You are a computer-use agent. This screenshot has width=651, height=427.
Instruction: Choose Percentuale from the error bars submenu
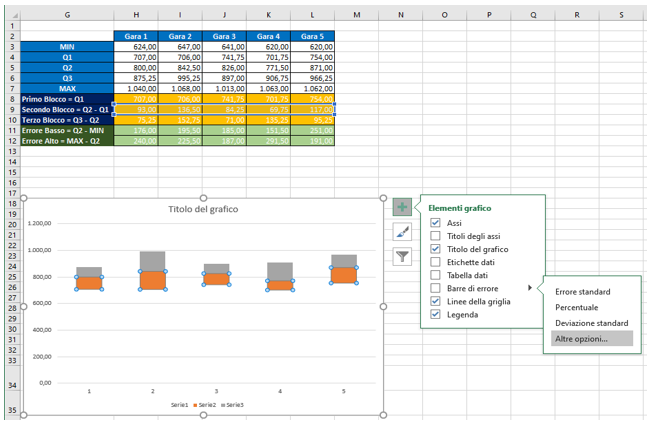(577, 307)
